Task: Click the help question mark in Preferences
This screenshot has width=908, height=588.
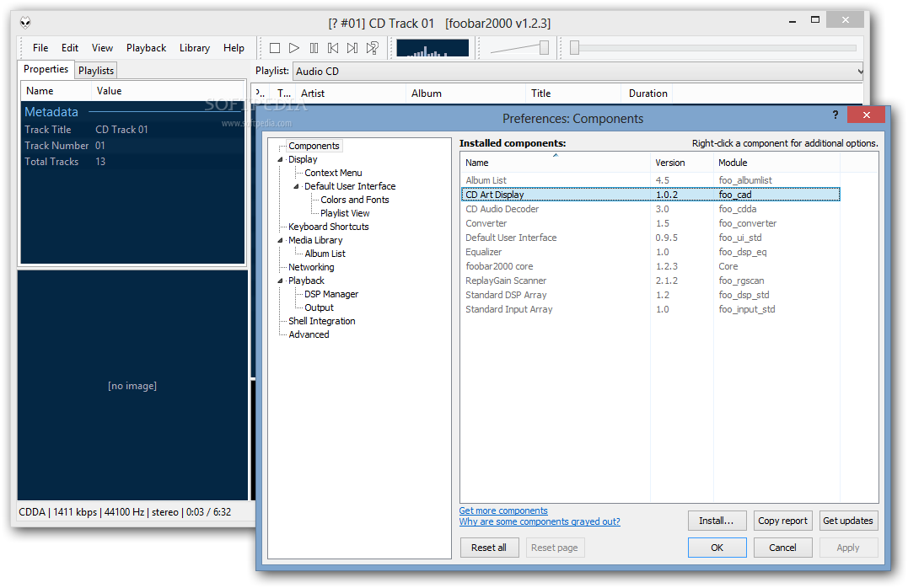Action: click(835, 115)
